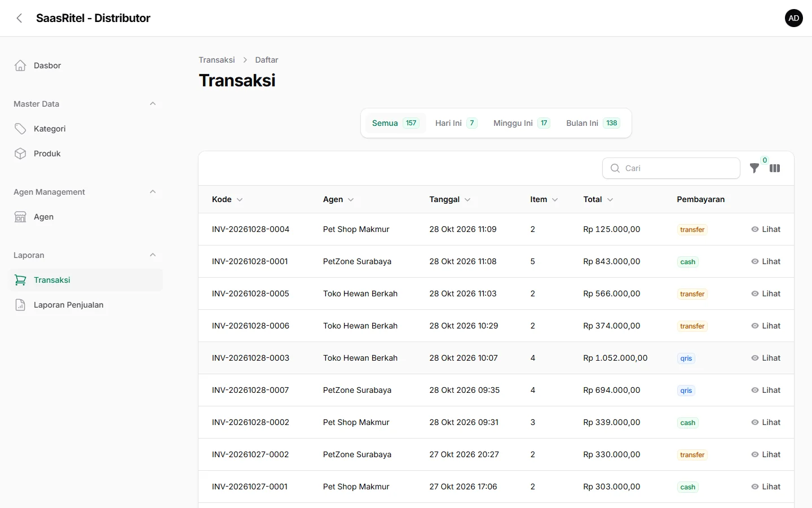
Task: Click the Laporan Penjualan document icon
Action: click(20, 305)
